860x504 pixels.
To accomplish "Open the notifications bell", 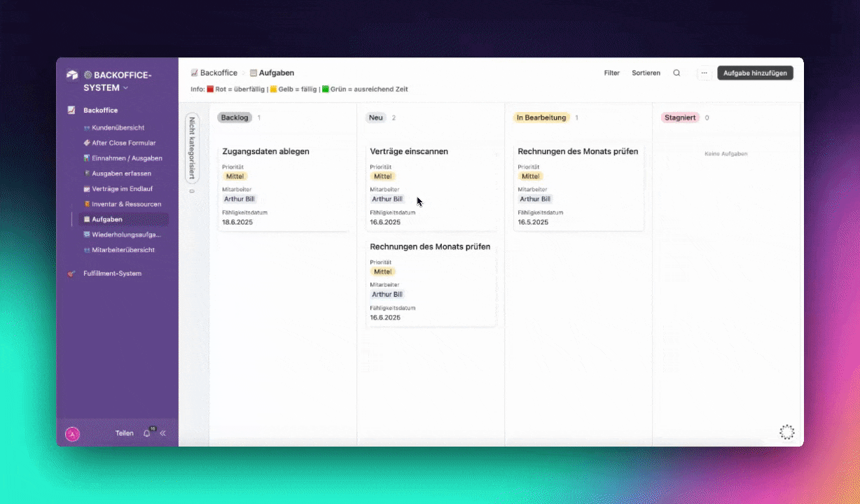I will 146,433.
